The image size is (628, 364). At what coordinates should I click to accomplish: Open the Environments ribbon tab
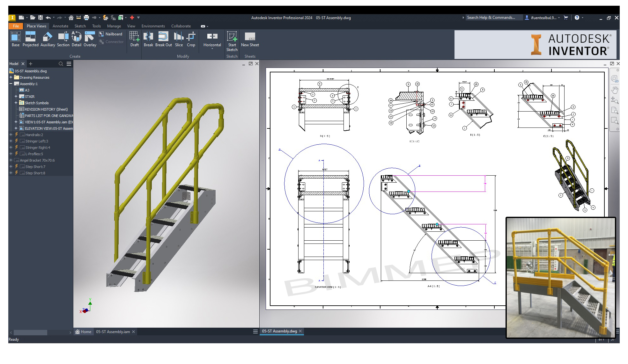tap(153, 26)
